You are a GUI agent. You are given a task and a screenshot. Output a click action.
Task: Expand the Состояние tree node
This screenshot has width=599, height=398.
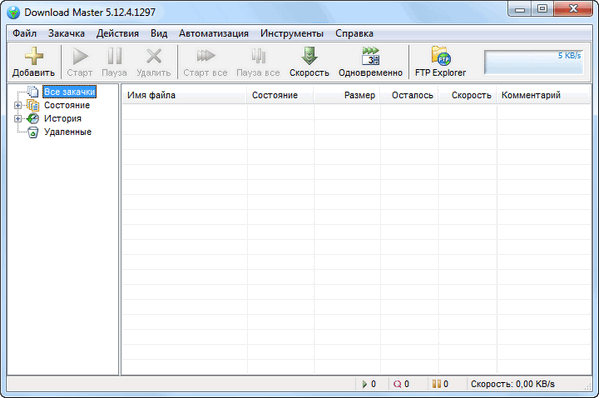tap(18, 105)
